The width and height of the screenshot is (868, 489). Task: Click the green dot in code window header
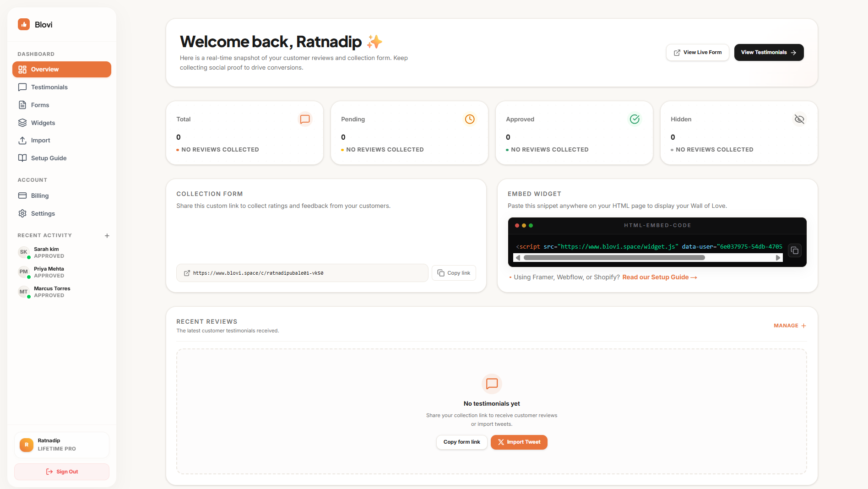tap(531, 225)
